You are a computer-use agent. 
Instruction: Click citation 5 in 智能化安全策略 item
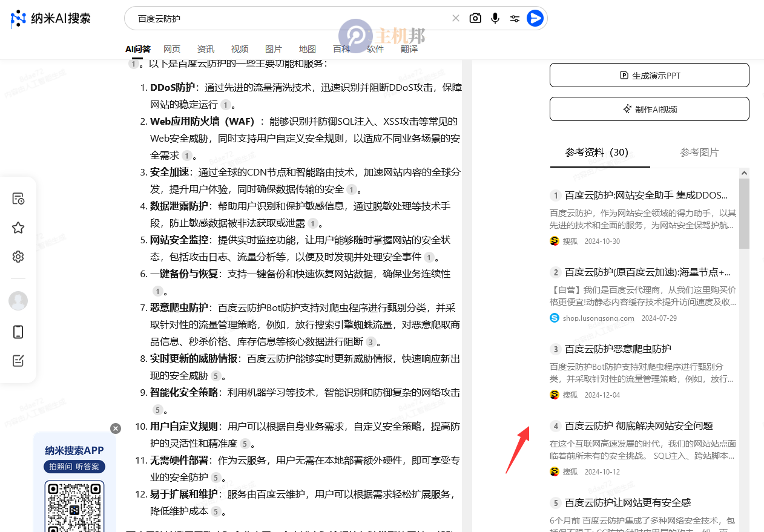[x=157, y=410]
